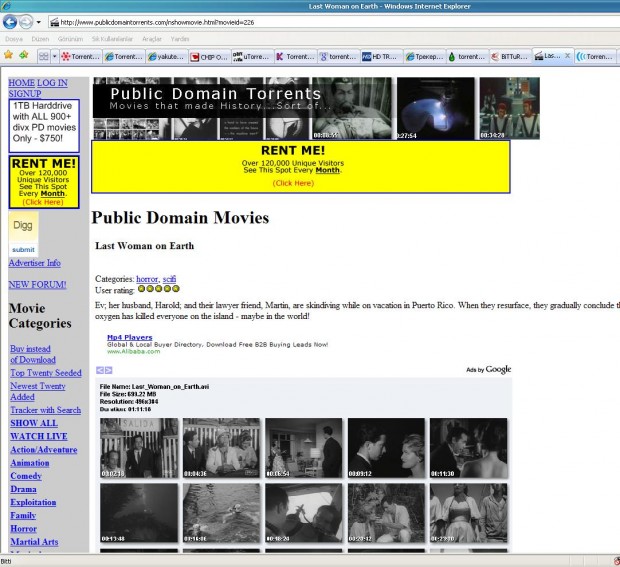Click the Buy instead of Download link
The width and height of the screenshot is (620, 567).
[33, 354]
